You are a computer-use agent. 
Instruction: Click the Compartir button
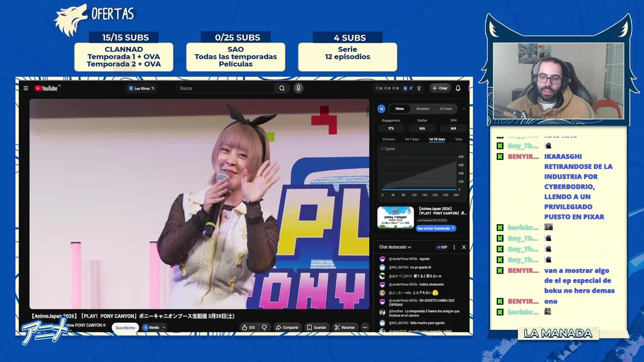pyautogui.click(x=287, y=327)
